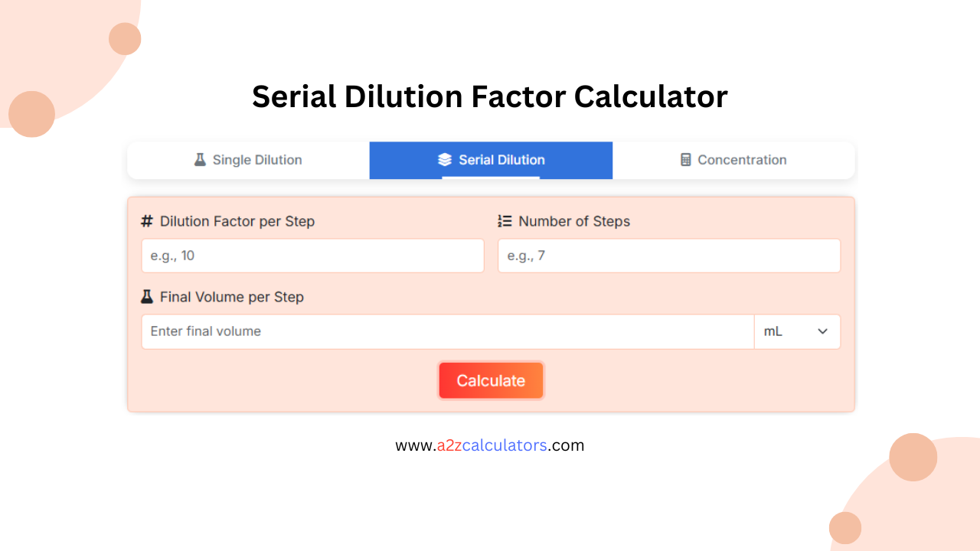Open the Concentration tab
This screenshot has width=980, height=551.
tap(733, 160)
